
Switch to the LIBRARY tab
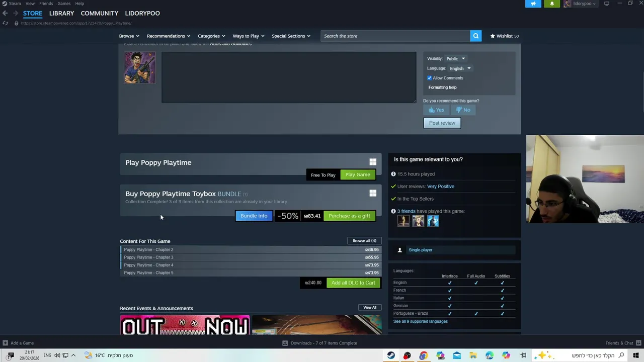[x=61, y=13]
